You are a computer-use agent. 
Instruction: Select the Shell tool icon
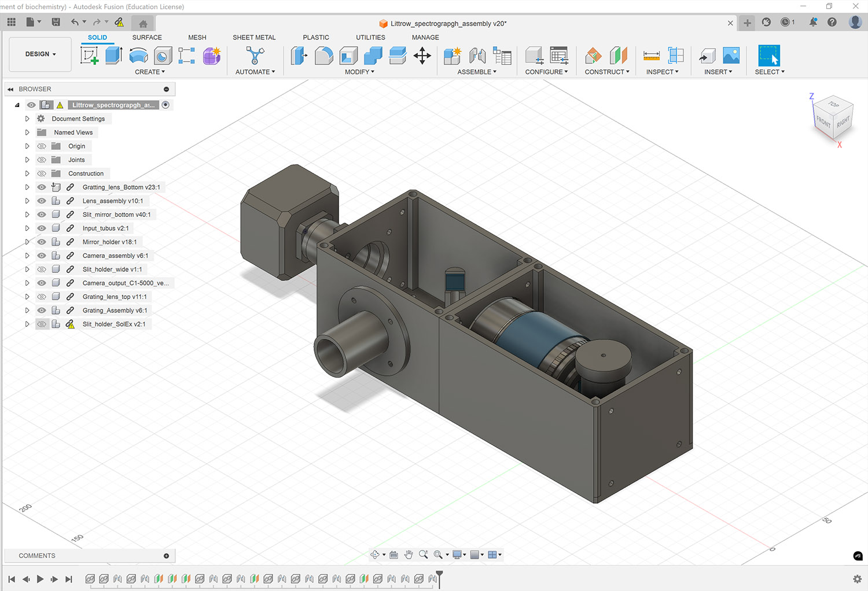348,56
